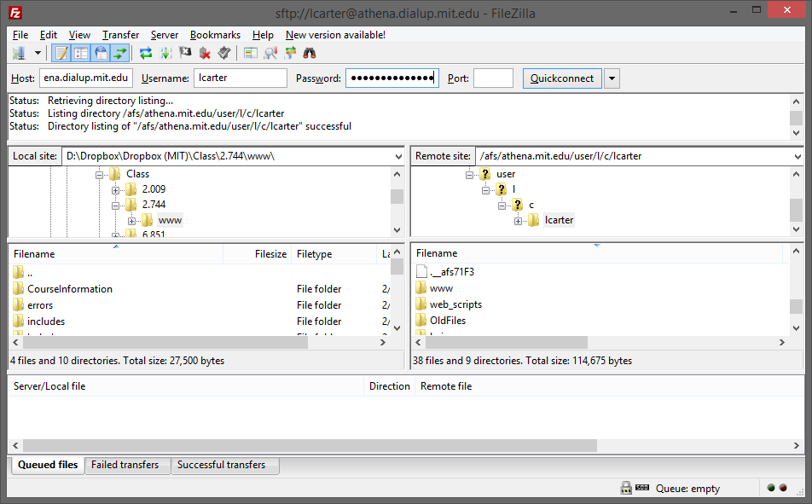The width and height of the screenshot is (812, 504).
Task: Click the binoculars file search icon
Action: (x=310, y=53)
